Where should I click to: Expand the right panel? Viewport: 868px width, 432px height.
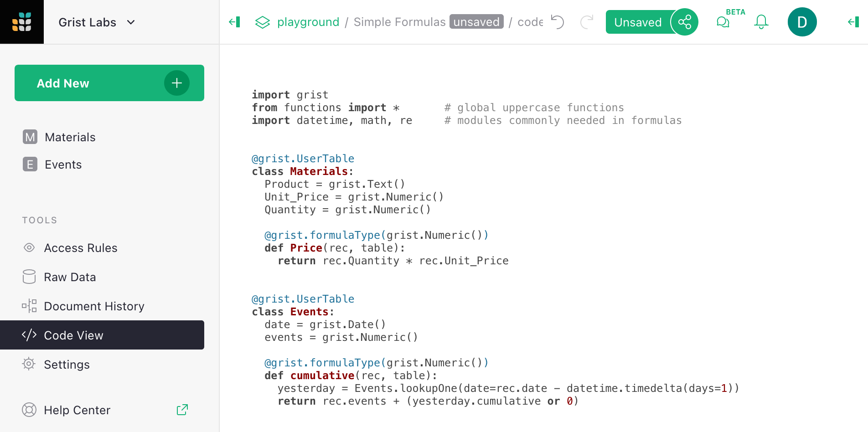[x=852, y=21]
